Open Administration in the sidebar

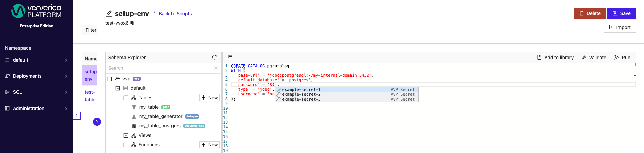(x=37, y=108)
